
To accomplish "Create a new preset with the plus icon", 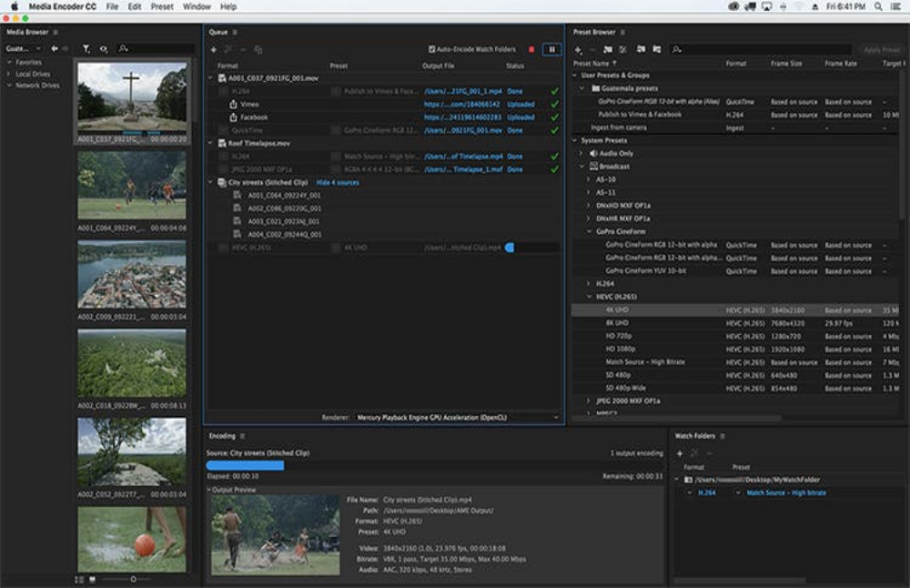I will [x=577, y=48].
